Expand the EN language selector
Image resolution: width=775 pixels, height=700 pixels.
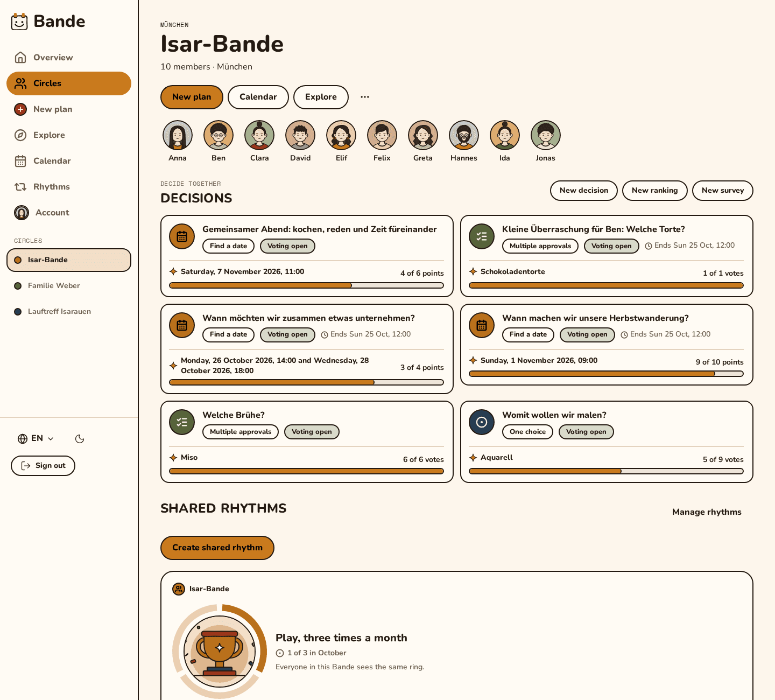point(36,439)
